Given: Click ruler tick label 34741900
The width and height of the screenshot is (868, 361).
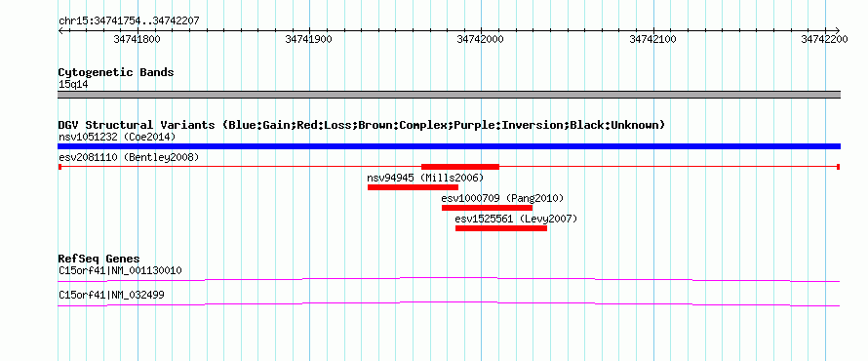Looking at the screenshot, I should coord(308,39).
